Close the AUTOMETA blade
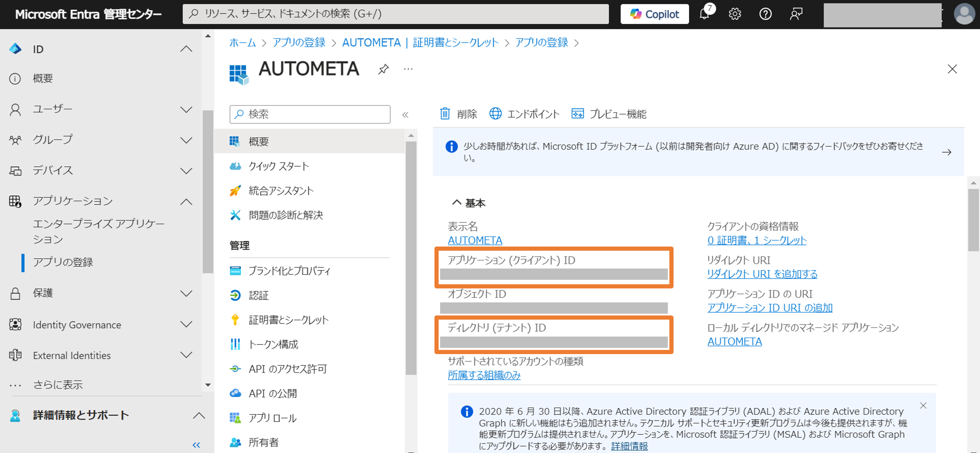The width and height of the screenshot is (980, 453). [x=952, y=69]
